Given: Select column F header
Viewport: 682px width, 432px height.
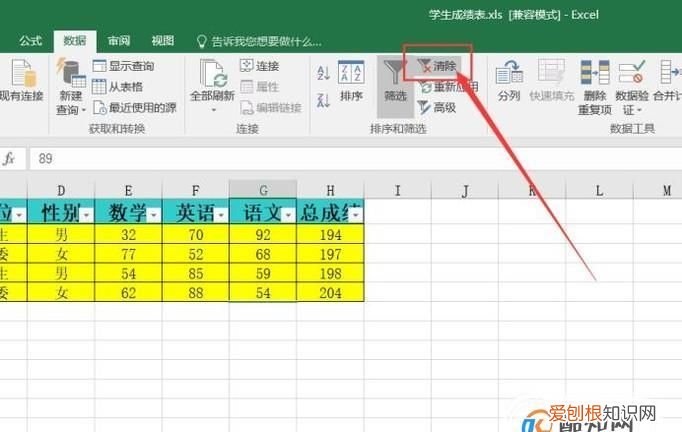Looking at the screenshot, I should [x=196, y=190].
